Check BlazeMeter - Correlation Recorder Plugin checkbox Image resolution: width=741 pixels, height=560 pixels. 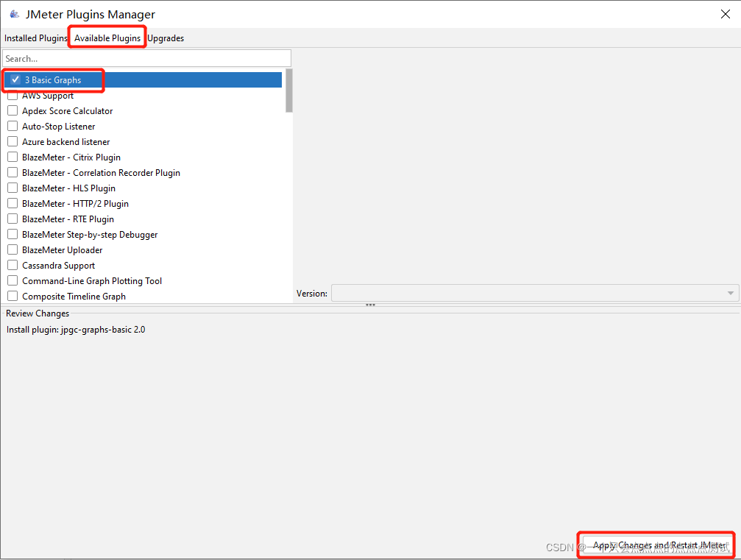point(13,172)
